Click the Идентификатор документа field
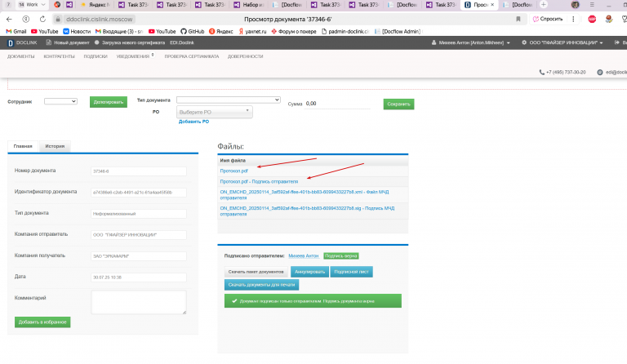This screenshot has height=364, width=627. coord(138,192)
